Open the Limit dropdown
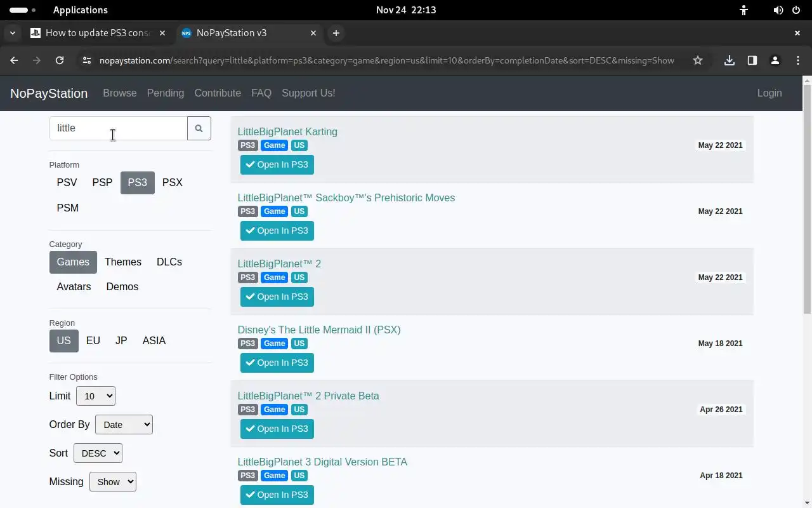812x508 pixels. point(96,396)
